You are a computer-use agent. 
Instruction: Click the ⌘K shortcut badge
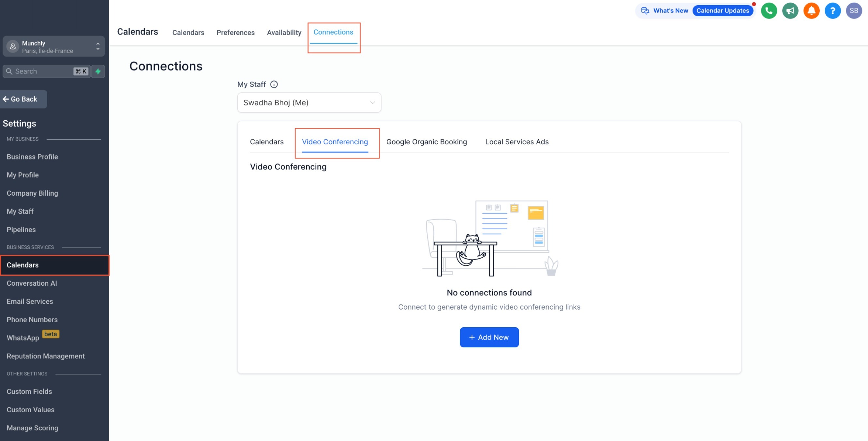[81, 71]
